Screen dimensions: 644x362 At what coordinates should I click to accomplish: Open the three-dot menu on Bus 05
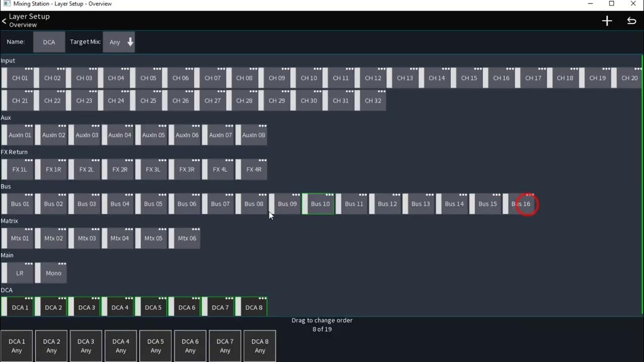[x=163, y=195]
